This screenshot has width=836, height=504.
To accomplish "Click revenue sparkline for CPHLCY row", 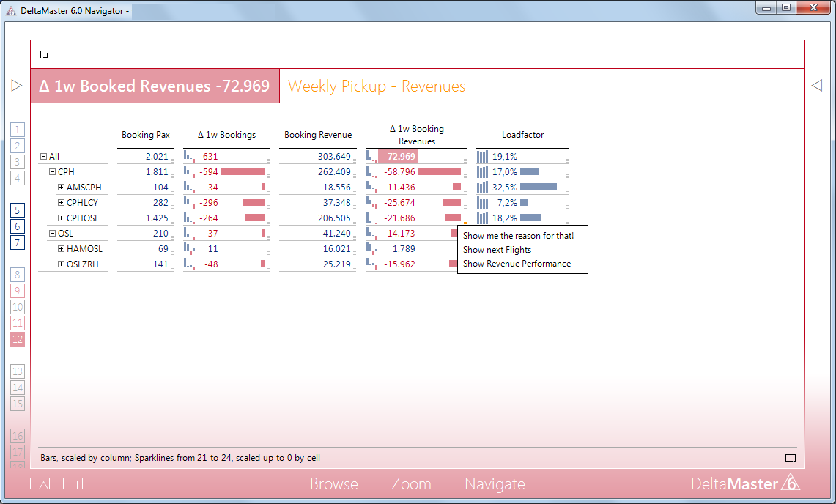I will coord(372,203).
